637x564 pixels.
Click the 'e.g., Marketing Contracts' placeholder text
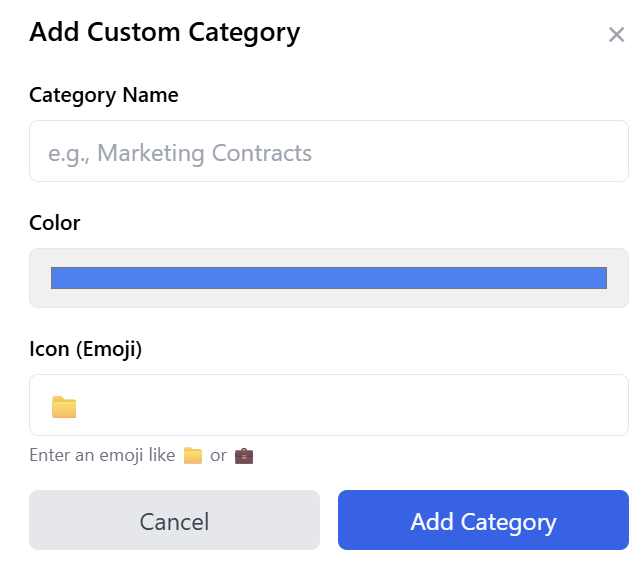tap(180, 153)
